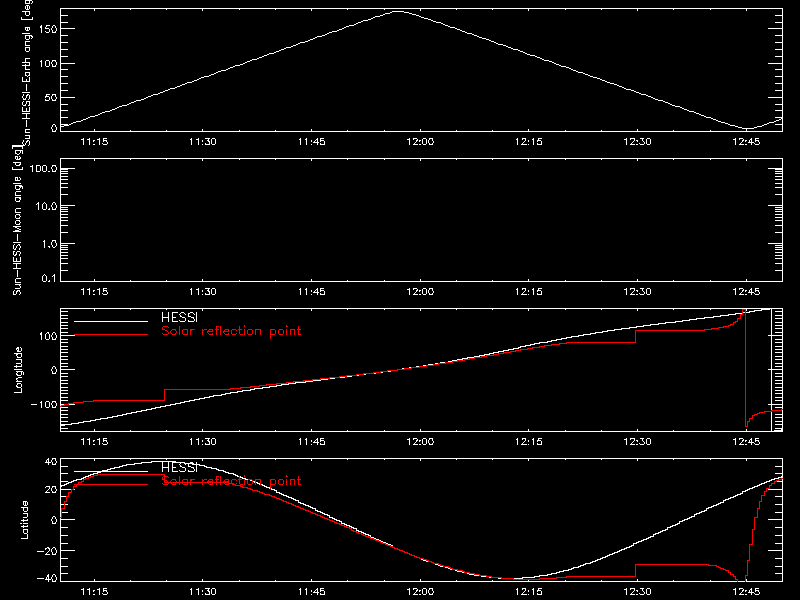
Task: Select the 150 tick label in Earth angle plot
Action: [48, 29]
